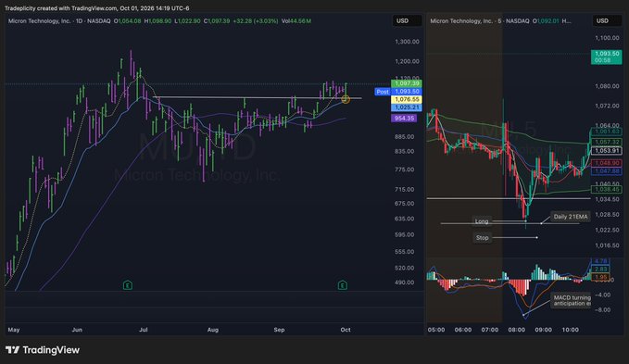The image size is (629, 364).
Task: Click the Sep label on time axis
Action: pyautogui.click(x=279, y=330)
